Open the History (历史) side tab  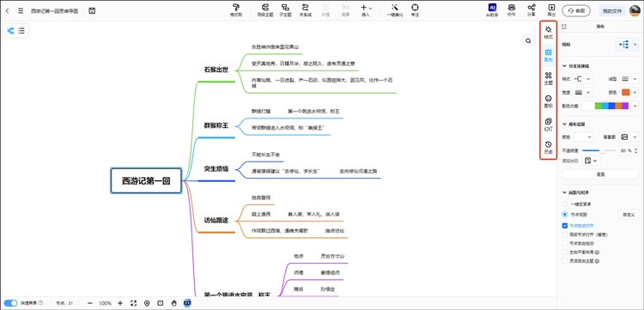tap(549, 148)
